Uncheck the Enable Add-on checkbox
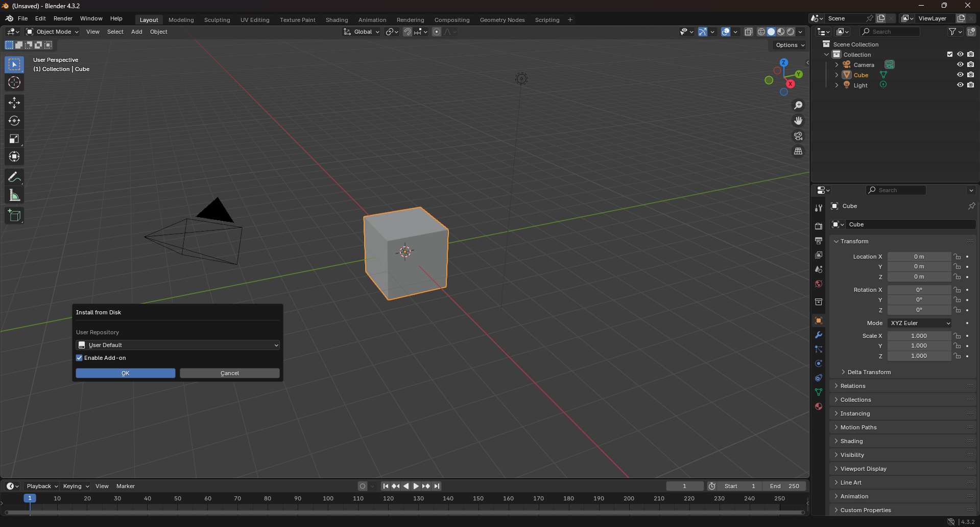 click(79, 358)
